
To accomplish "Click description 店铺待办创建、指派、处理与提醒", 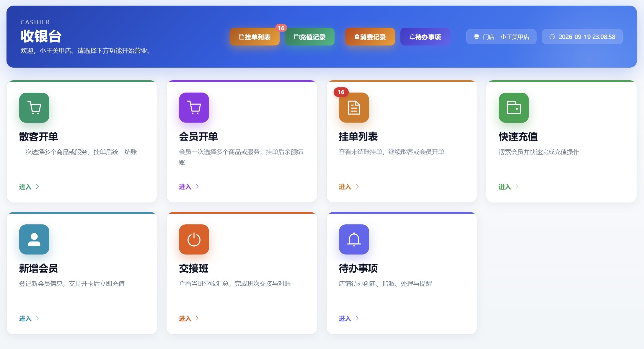I will tap(385, 284).
